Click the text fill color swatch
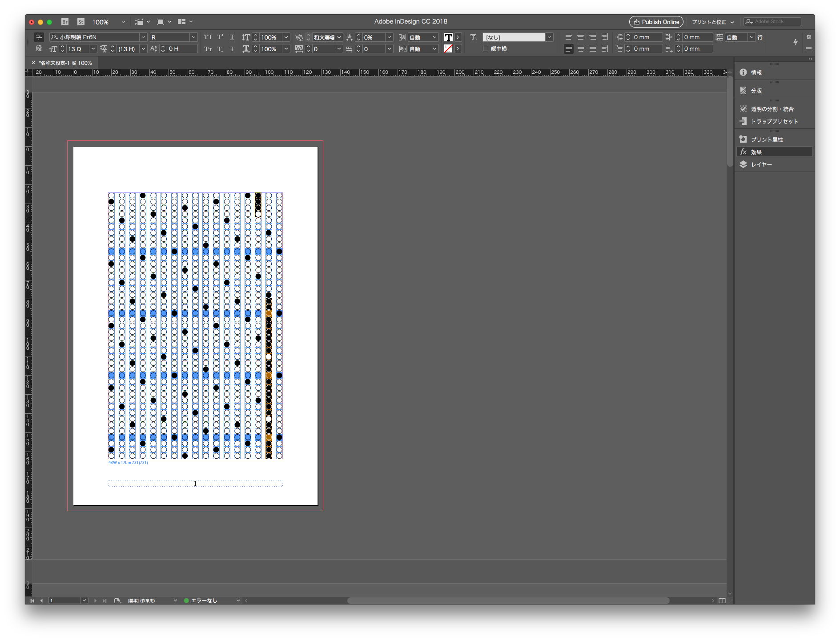This screenshot has height=640, width=840. pos(448,37)
